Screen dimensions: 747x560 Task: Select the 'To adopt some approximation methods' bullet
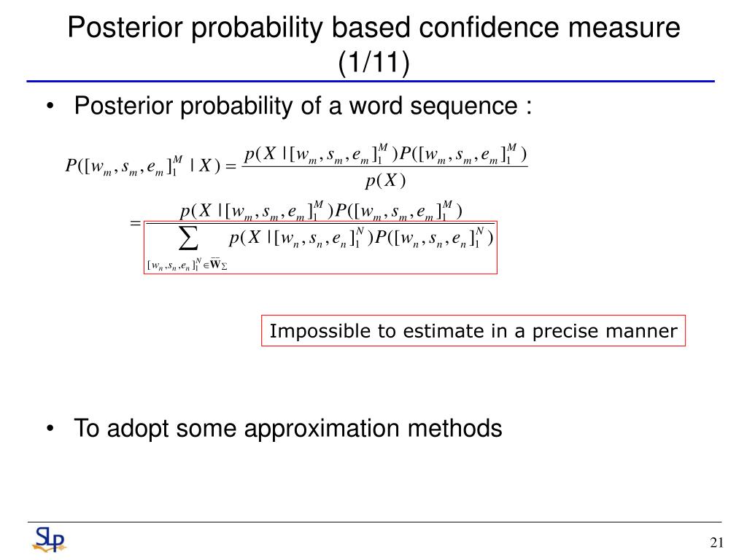tap(287, 427)
